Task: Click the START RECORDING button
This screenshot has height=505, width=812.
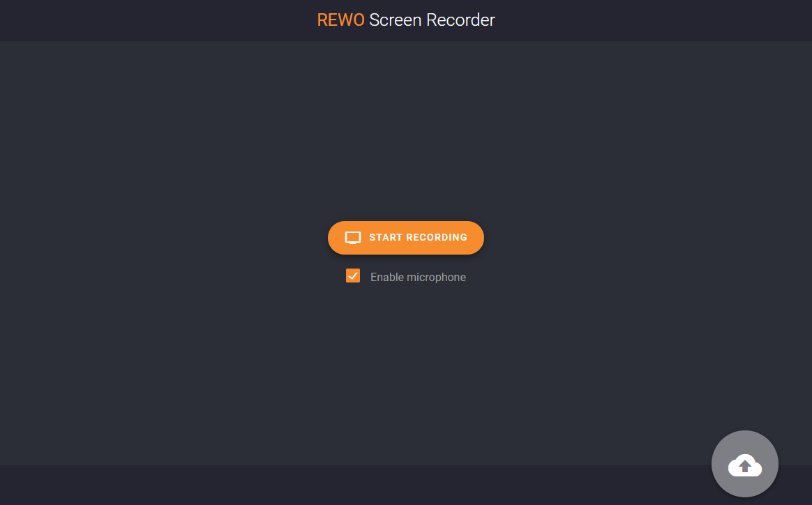Action: [405, 238]
